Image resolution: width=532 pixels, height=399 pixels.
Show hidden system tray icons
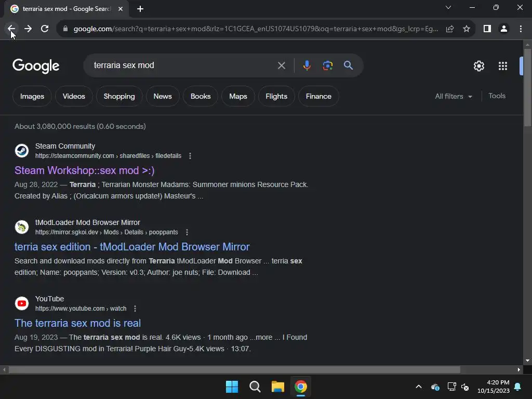coord(419,387)
